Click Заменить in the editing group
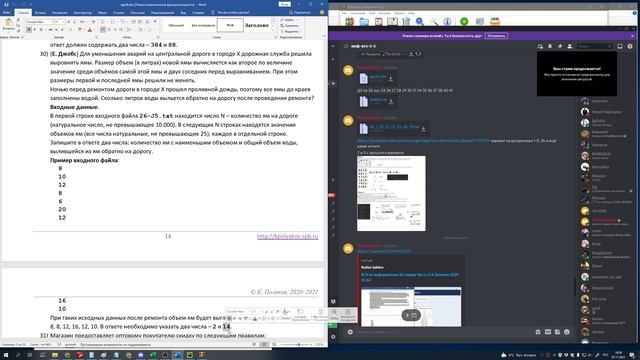Screen dimensions: 640x360 pyautogui.click(x=290, y=26)
